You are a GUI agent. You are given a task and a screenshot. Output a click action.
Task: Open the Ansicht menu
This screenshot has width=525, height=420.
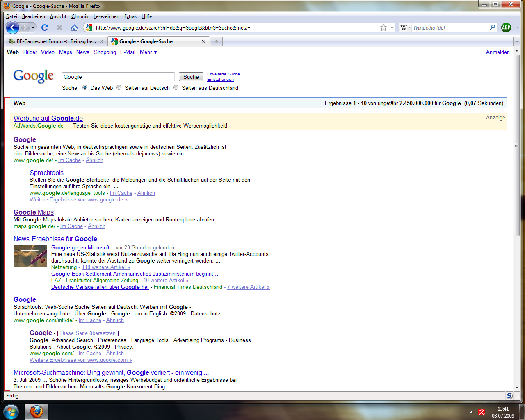coord(58,16)
